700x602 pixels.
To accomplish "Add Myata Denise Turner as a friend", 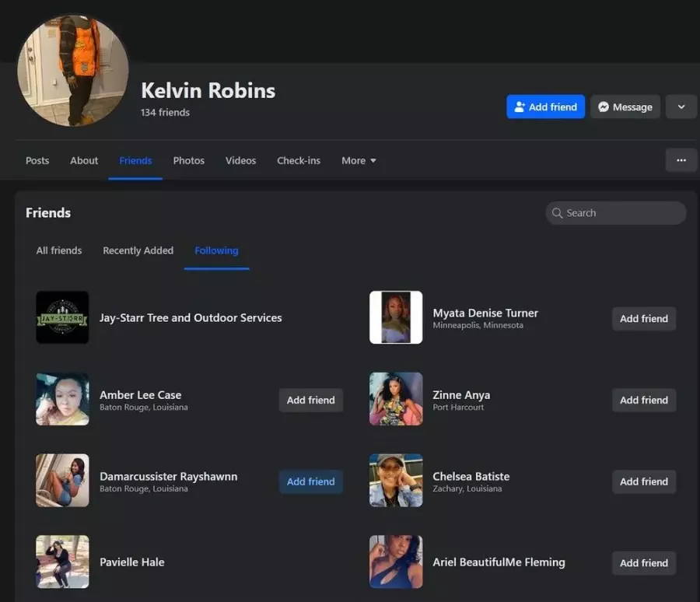I will (x=643, y=318).
